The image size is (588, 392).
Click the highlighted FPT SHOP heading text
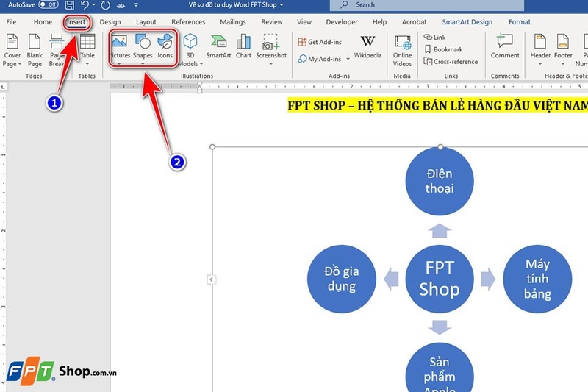click(x=437, y=105)
